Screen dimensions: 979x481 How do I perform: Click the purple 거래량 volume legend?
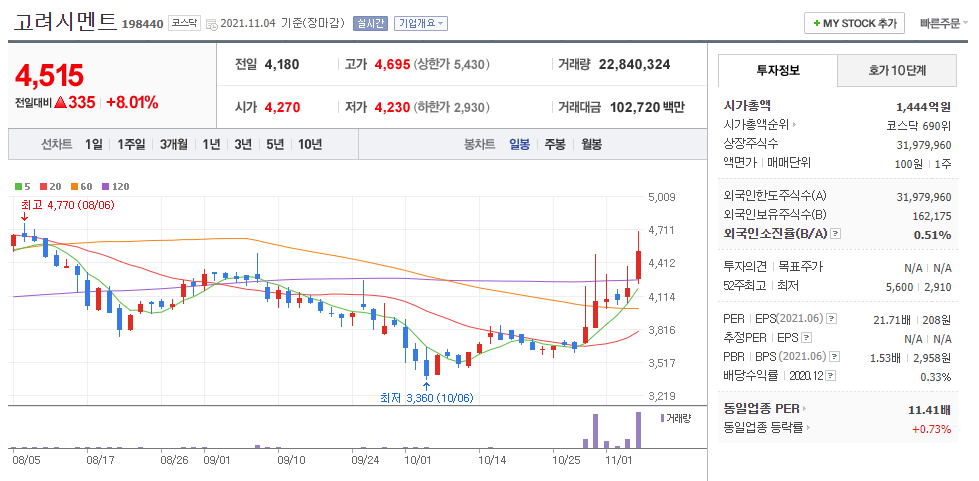click(x=675, y=418)
